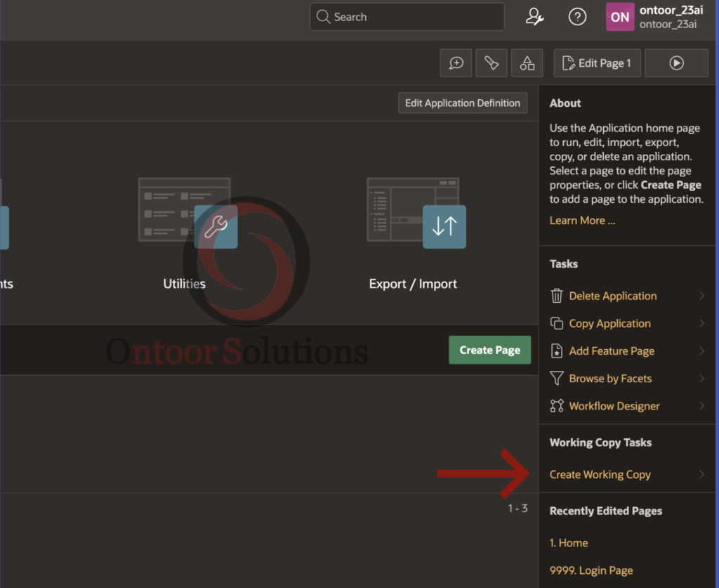
Task: Expand the Create Working Copy chevron
Action: tap(701, 474)
